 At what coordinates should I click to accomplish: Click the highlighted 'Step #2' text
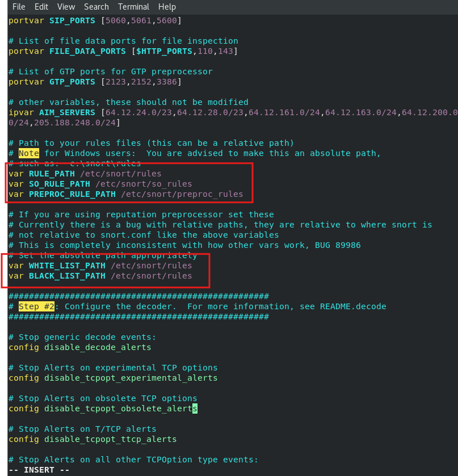[36, 306]
